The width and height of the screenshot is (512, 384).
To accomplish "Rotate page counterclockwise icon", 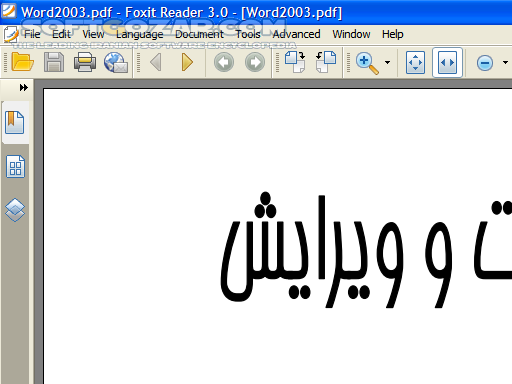I will (326, 62).
